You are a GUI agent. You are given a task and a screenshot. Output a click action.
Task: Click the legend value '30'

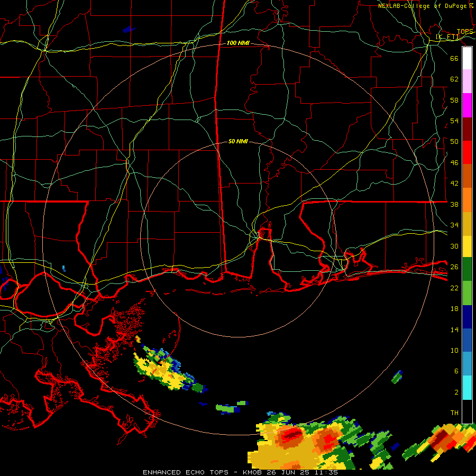(454, 246)
